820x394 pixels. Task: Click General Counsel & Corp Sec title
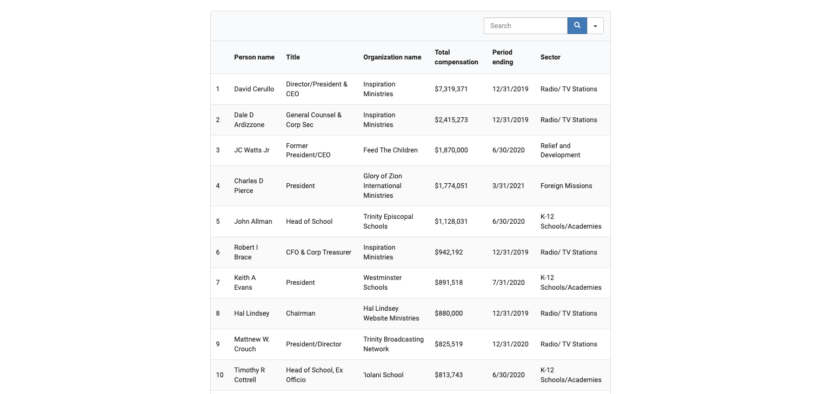tap(314, 120)
